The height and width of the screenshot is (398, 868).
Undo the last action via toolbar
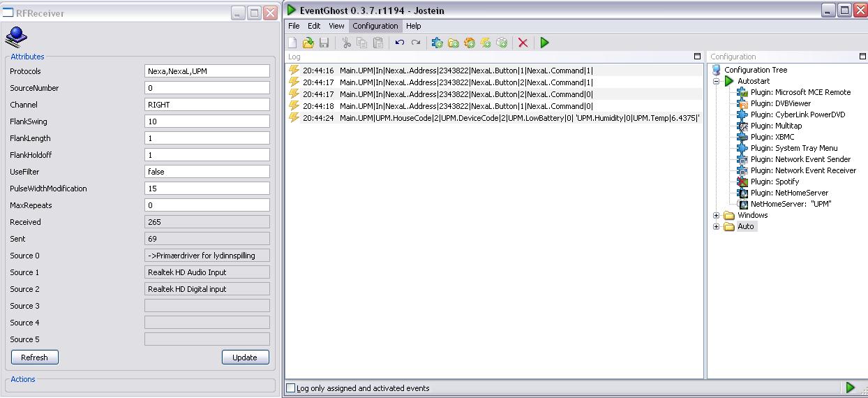point(399,43)
